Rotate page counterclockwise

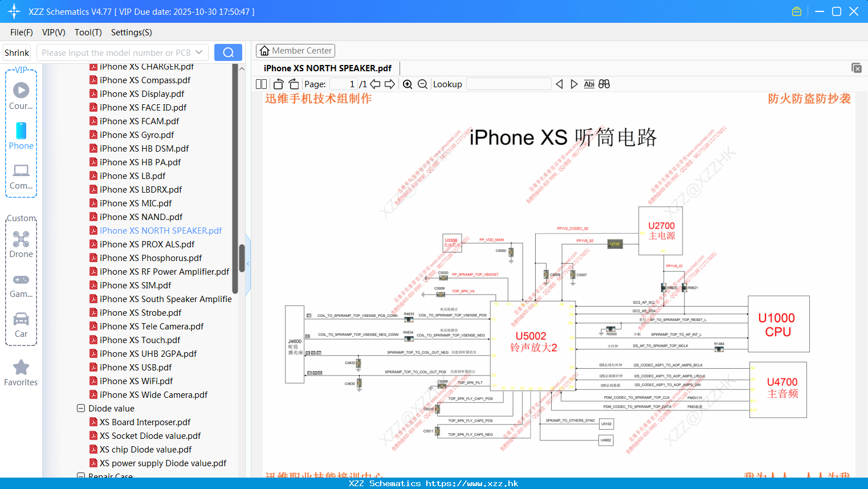coord(278,84)
